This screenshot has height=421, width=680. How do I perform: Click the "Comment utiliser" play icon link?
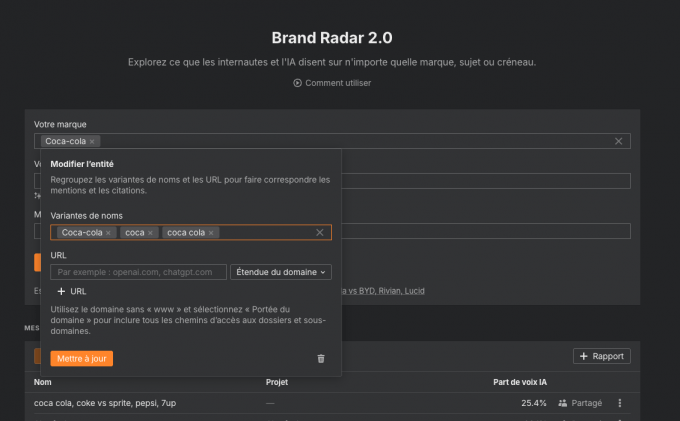tap(332, 83)
